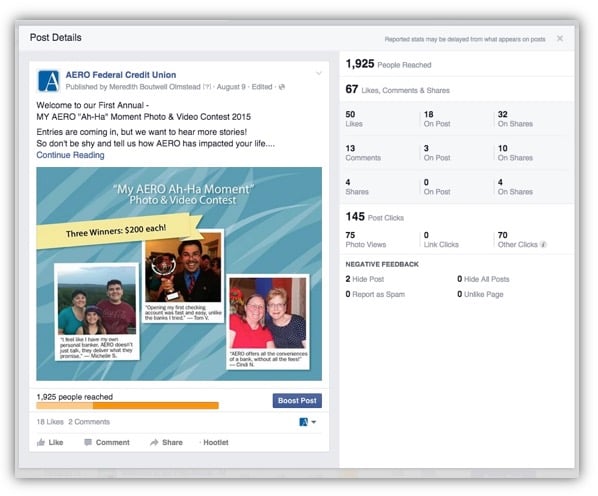
Task: Click the public globe audience icon
Action: click(x=282, y=87)
